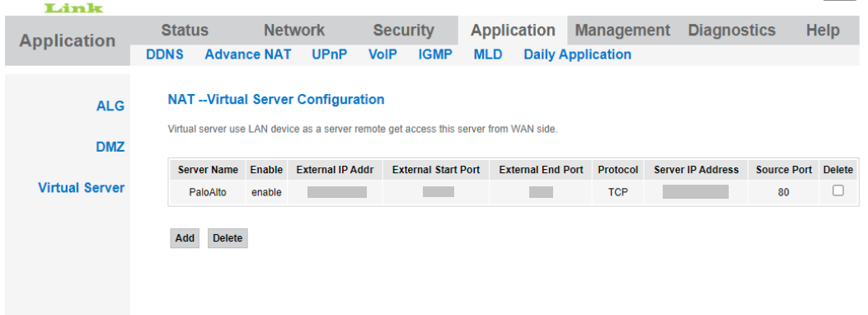Image resolution: width=868 pixels, height=315 pixels.
Task: Select ALG in the sidebar
Action: [110, 106]
